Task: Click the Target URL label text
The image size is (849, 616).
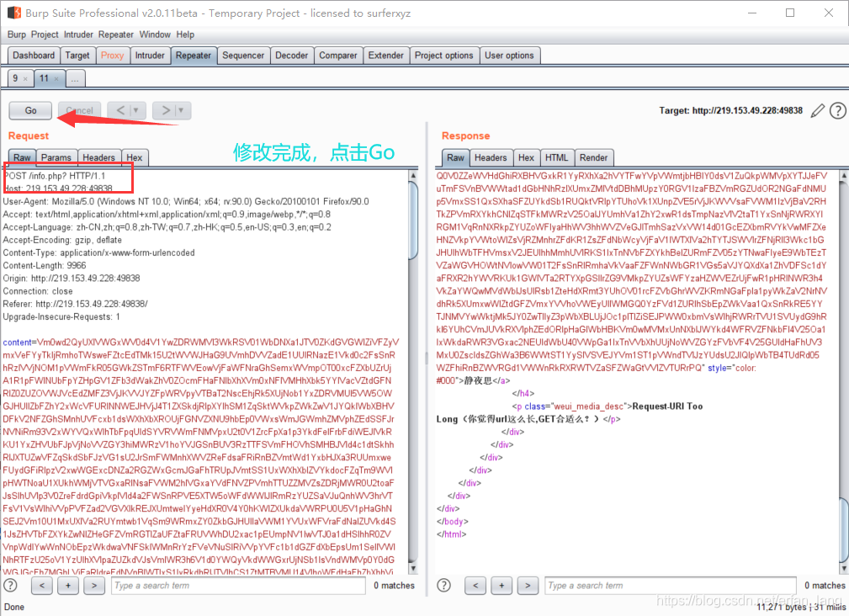Action: click(730, 110)
